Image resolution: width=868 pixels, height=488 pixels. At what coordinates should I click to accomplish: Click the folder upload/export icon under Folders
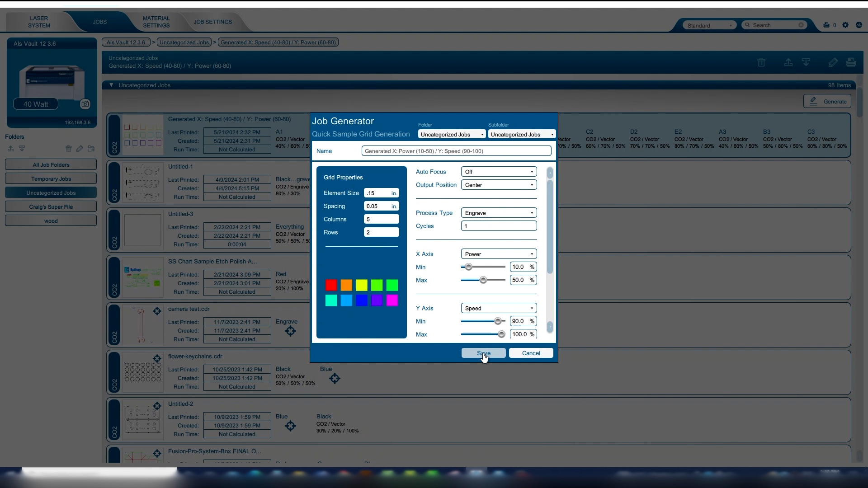[10, 149]
